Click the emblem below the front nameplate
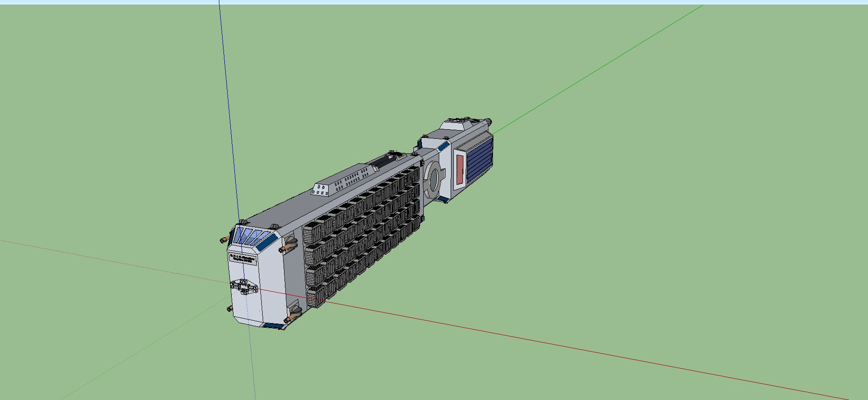The image size is (868, 400). click(244, 287)
